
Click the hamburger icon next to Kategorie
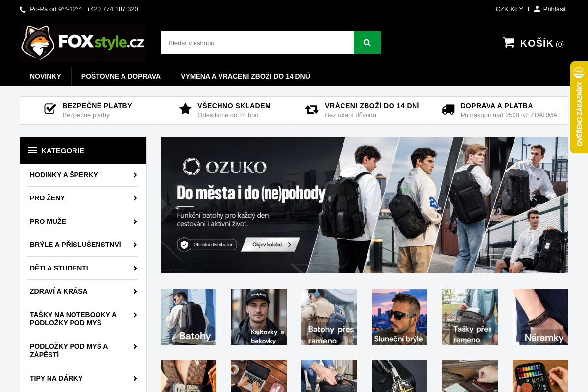(33, 150)
